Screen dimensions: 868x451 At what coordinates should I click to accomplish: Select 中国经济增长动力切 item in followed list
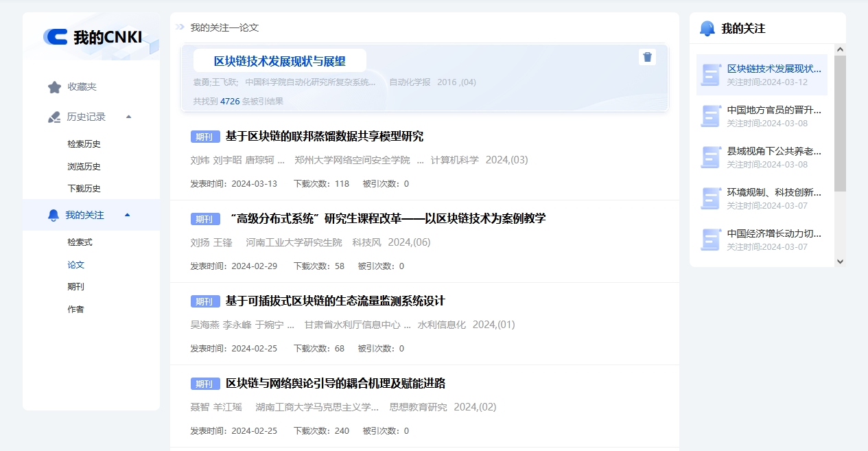(x=773, y=233)
